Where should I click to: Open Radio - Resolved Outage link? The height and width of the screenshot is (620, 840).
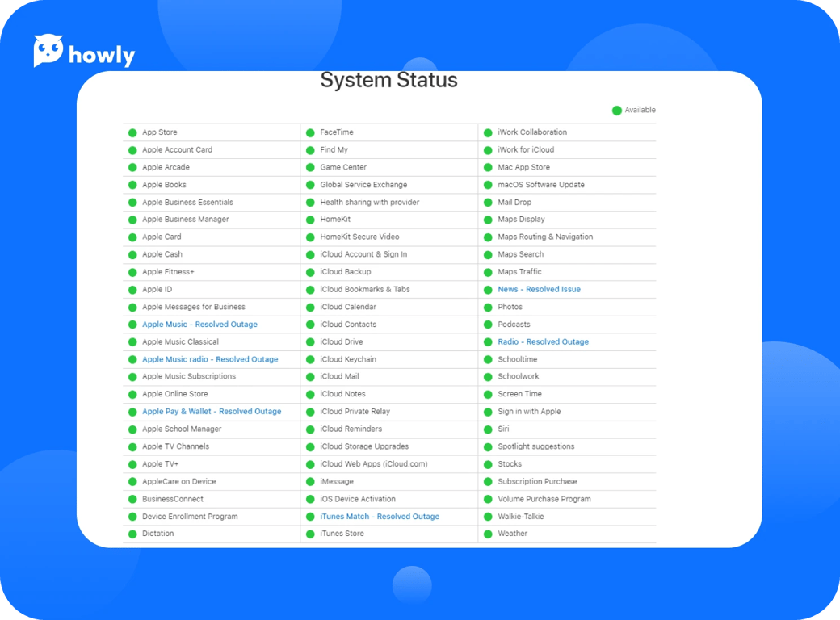[543, 342]
